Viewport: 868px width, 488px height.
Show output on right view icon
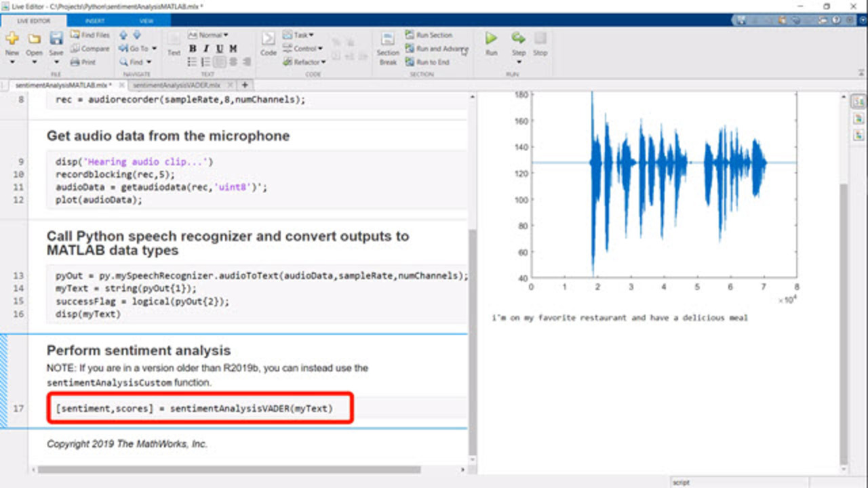tap(859, 101)
